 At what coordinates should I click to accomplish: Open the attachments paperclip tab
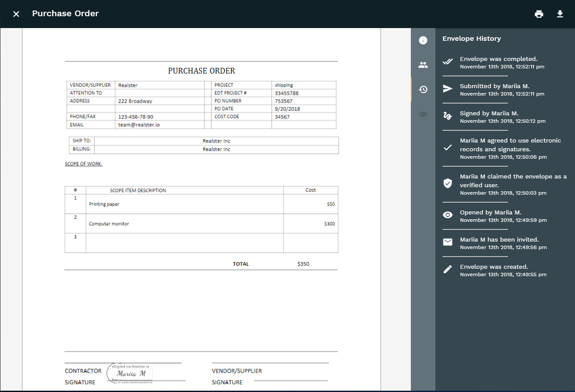tap(423, 114)
